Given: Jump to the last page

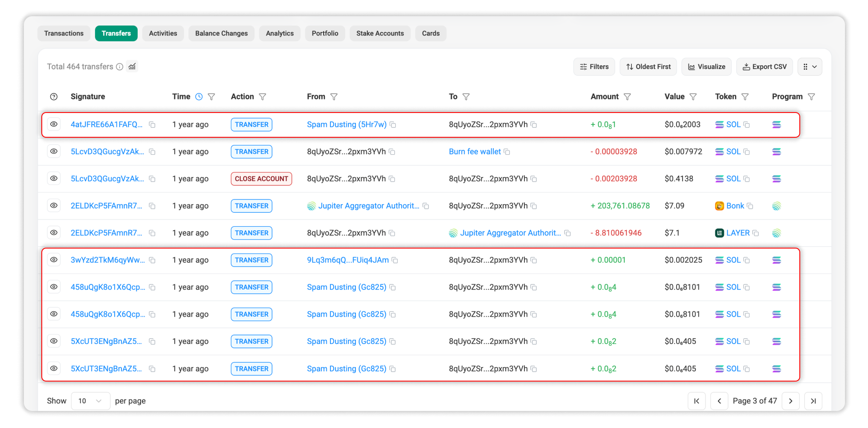Looking at the screenshot, I should click(813, 401).
